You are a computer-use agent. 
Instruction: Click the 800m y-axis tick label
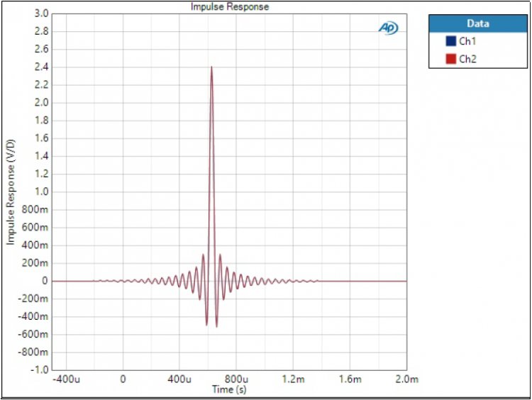pos(35,209)
